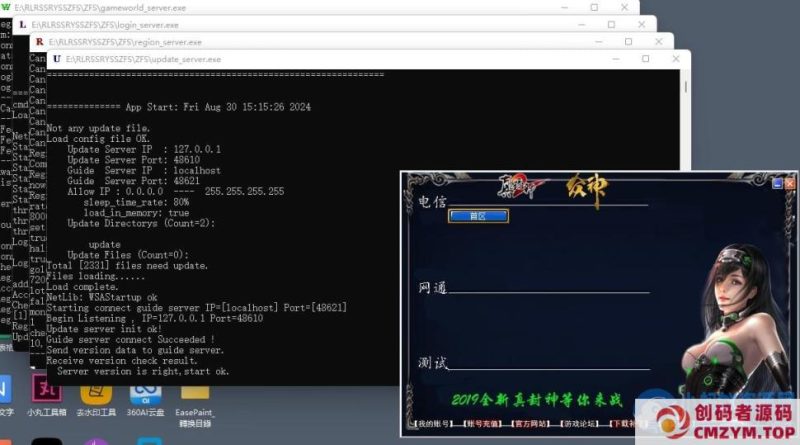The width and height of the screenshot is (800, 445).
Task: Close the game launcher window
Action: (x=790, y=184)
